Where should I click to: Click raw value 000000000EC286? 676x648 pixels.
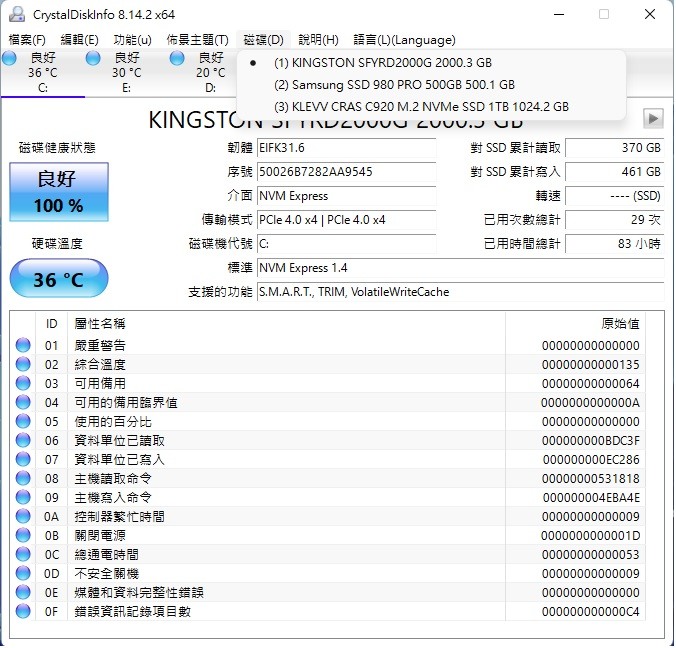pos(591,460)
